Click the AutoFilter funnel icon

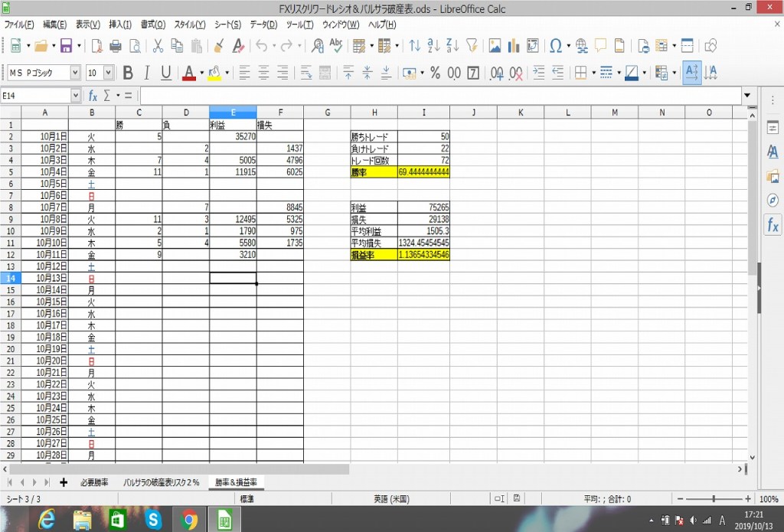(x=472, y=46)
